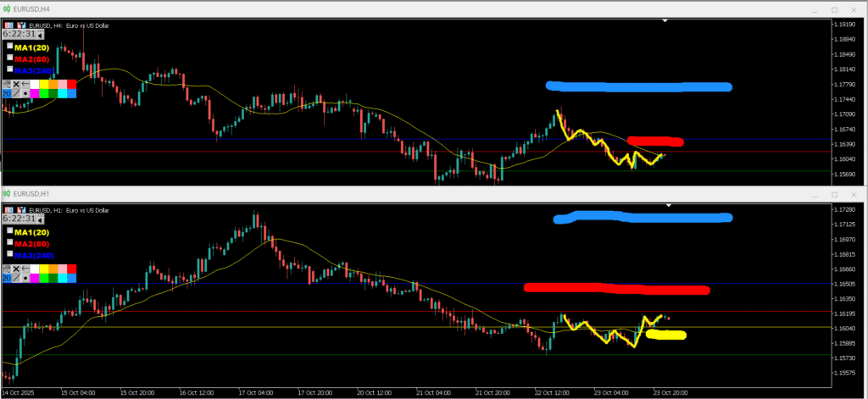The height and width of the screenshot is (399, 868).
Task: Toggle the MA1(20) checkbox on the H1 chart
Action: pos(10,230)
